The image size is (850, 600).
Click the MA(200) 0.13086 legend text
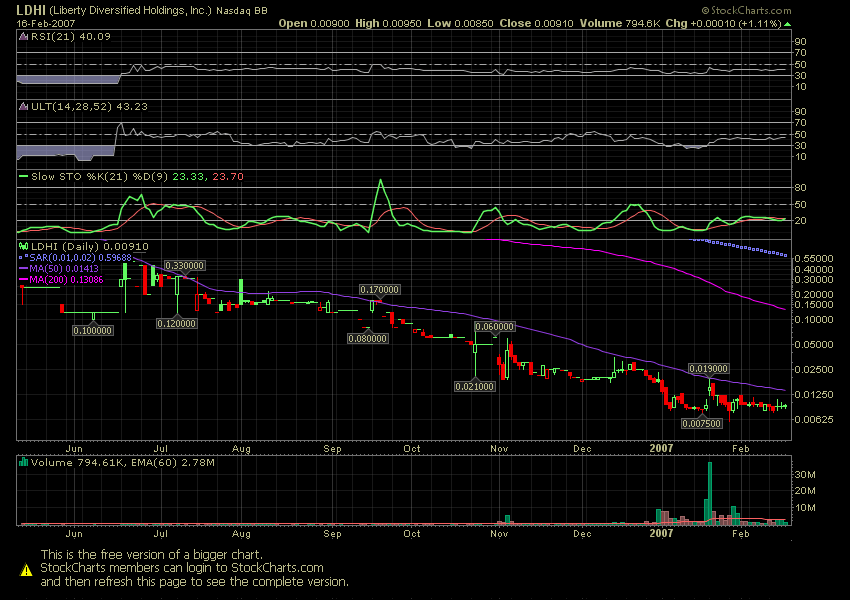[66, 280]
